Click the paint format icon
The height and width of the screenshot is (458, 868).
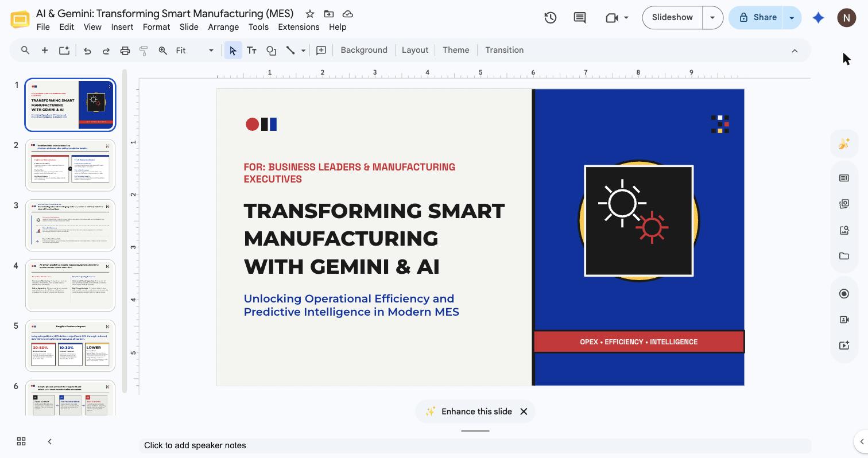coord(144,51)
